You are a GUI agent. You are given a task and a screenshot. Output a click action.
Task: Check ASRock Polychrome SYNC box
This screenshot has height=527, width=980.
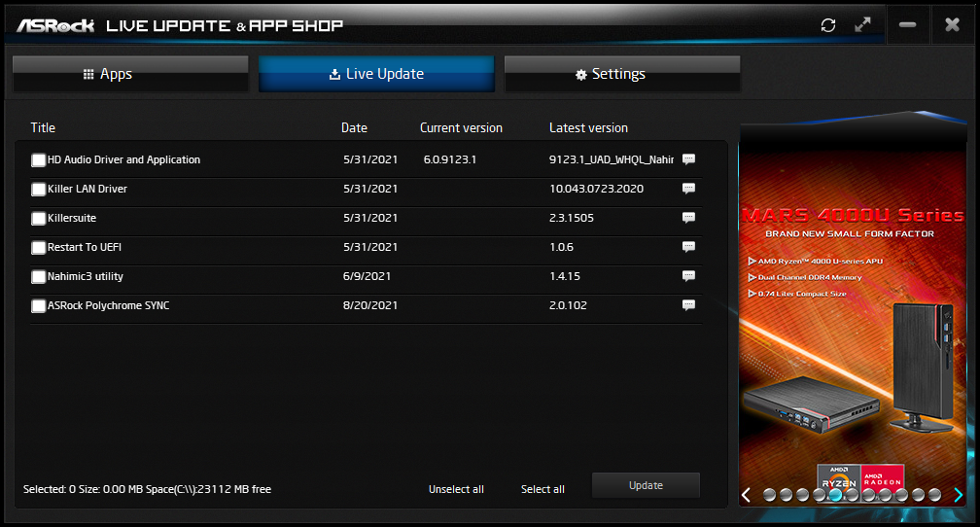coord(38,305)
